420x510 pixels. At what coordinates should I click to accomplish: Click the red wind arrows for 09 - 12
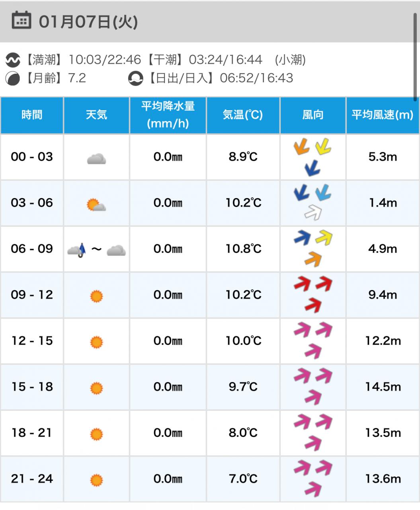pyautogui.click(x=313, y=294)
